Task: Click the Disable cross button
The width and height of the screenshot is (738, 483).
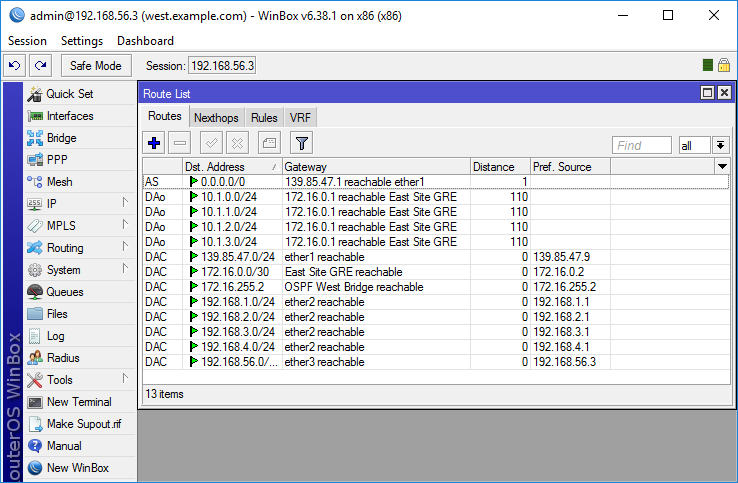Action: click(x=238, y=143)
